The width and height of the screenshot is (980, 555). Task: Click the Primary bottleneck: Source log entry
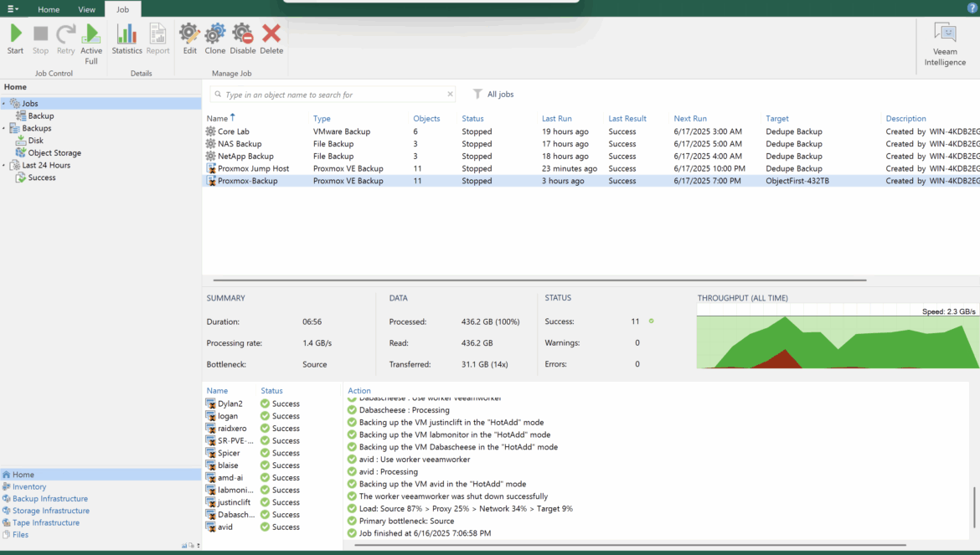click(x=400, y=522)
